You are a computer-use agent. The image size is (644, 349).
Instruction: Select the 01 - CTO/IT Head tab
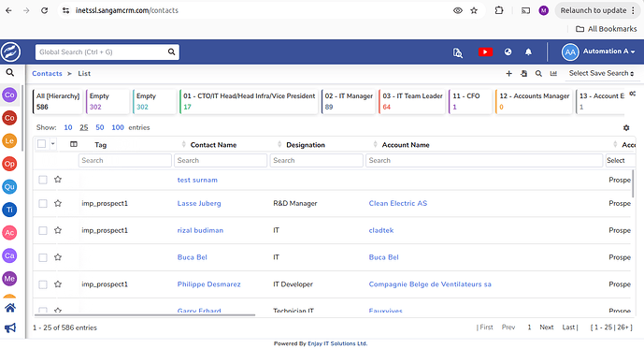[249, 101]
